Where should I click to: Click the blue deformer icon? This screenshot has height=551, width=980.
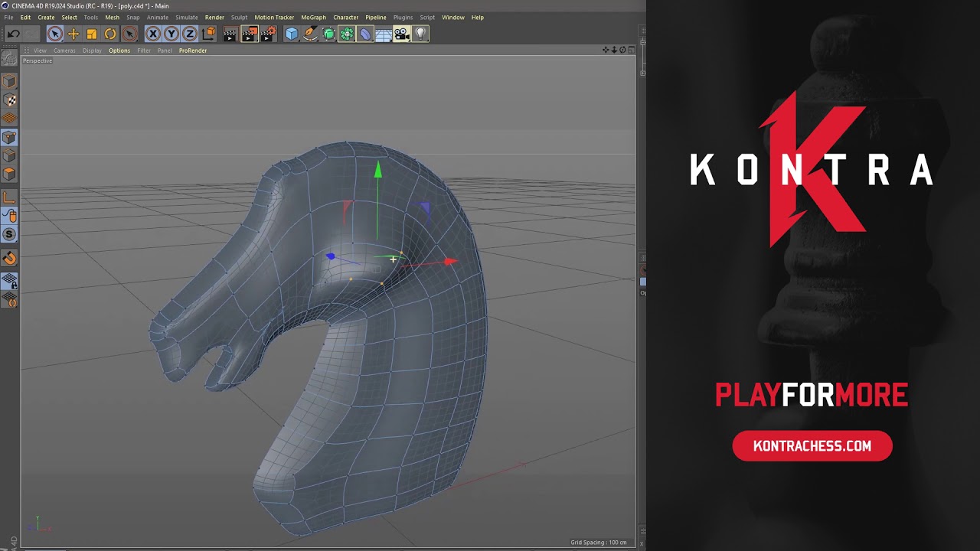coord(365,34)
